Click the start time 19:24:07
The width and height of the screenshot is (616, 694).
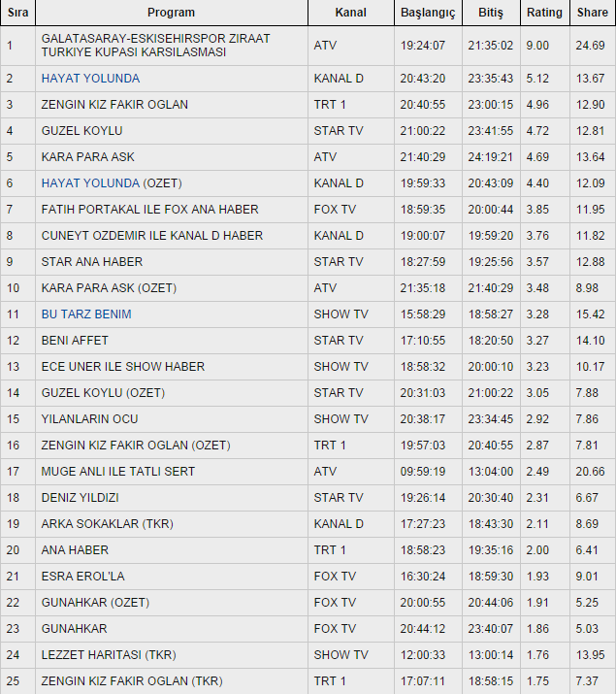click(x=423, y=46)
